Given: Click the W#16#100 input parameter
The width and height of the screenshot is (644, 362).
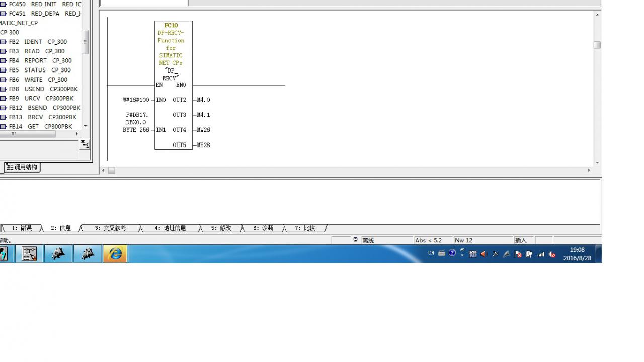Looking at the screenshot, I should click(x=136, y=100).
